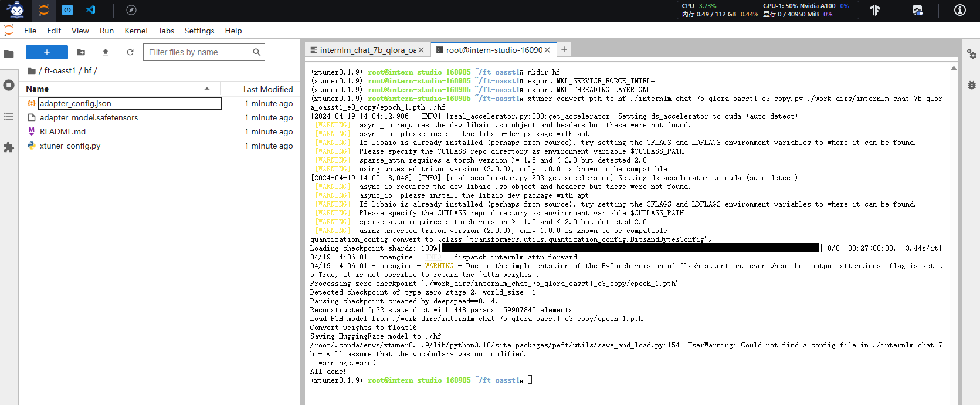The height and width of the screenshot is (405, 980).
Task: Click the compass explore icon
Action: (x=131, y=10)
